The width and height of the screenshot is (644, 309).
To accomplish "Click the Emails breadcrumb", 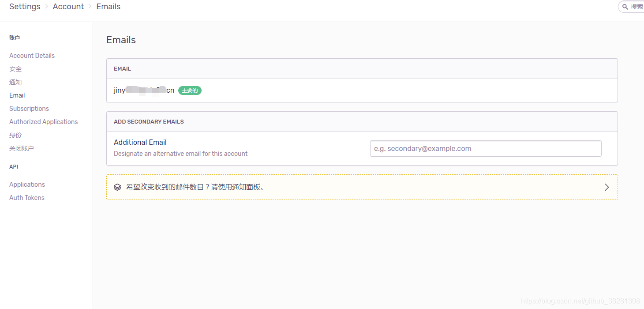I will click(109, 7).
